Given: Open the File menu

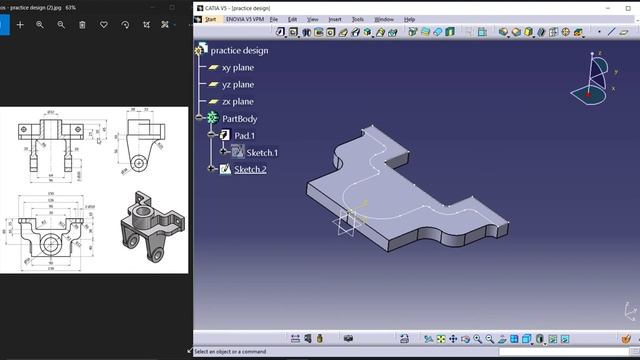Looking at the screenshot, I should point(274,19).
